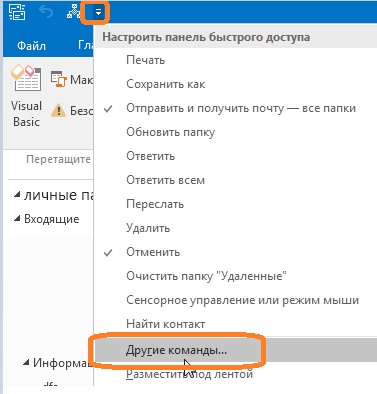
Task: Open the Visual Basic editor button
Action: (x=26, y=96)
